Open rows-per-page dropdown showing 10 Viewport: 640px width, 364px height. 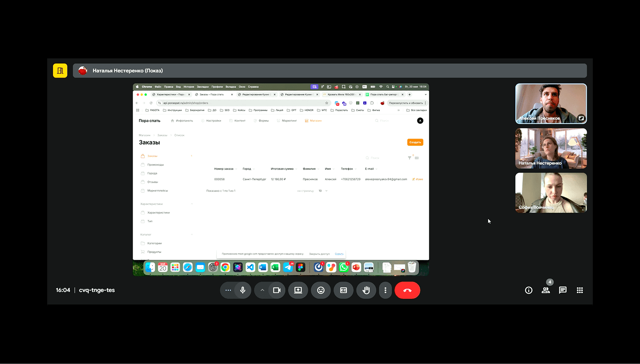click(323, 191)
